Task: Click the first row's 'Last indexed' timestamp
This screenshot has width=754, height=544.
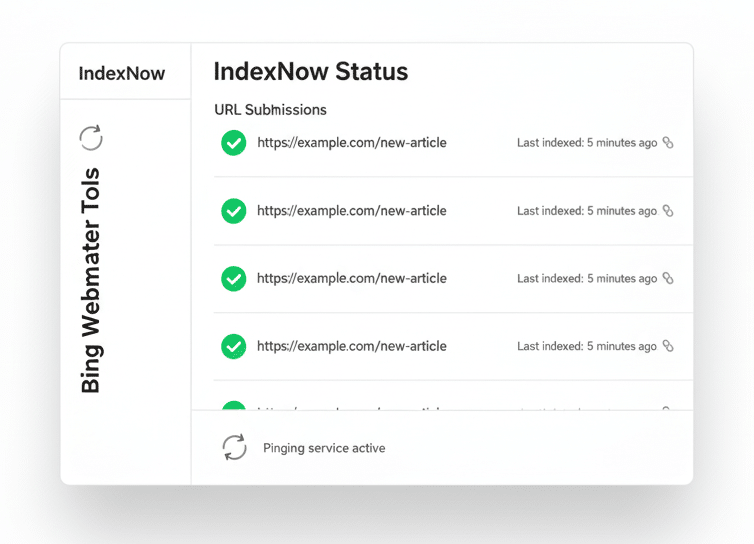Action: pos(587,143)
